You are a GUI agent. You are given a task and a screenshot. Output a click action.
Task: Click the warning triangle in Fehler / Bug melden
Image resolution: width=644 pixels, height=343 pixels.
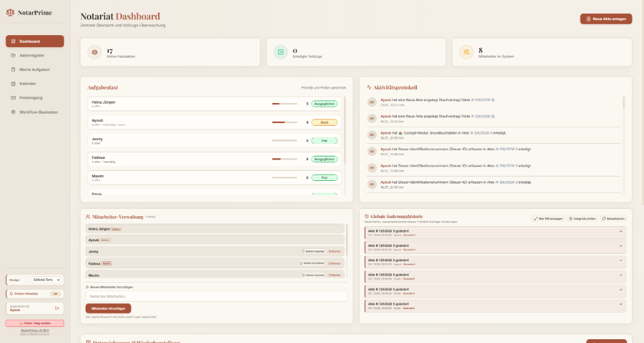pyautogui.click(x=21, y=324)
